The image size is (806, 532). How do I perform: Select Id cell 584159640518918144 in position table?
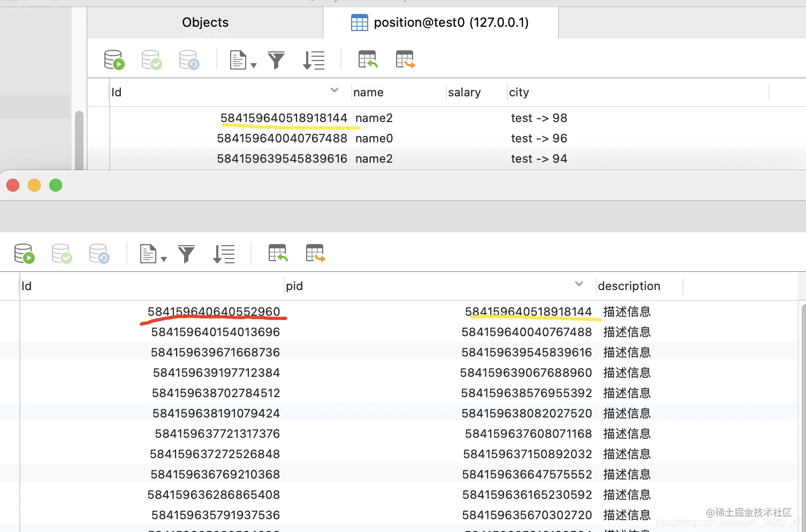pyautogui.click(x=284, y=118)
